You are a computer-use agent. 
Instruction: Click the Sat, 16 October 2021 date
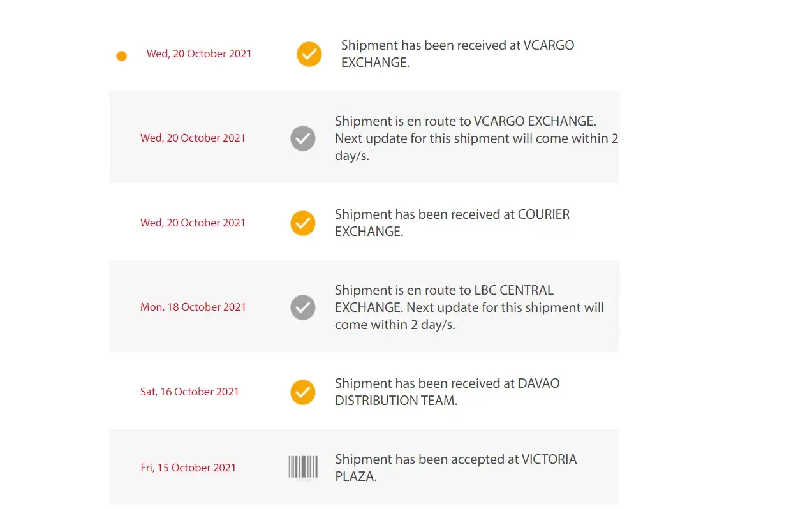pos(189,392)
